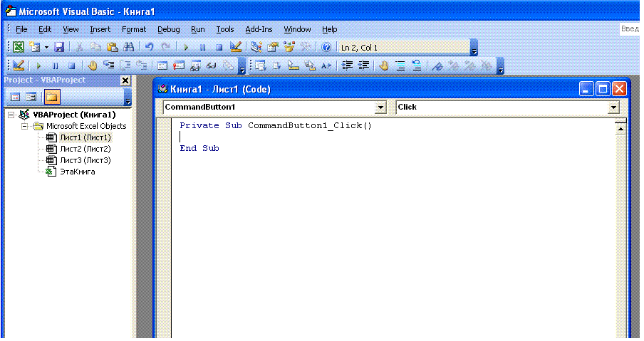Open the Immediate Window icon
Image resolution: width=644 pixels, height=341 pixels.
click(x=179, y=65)
